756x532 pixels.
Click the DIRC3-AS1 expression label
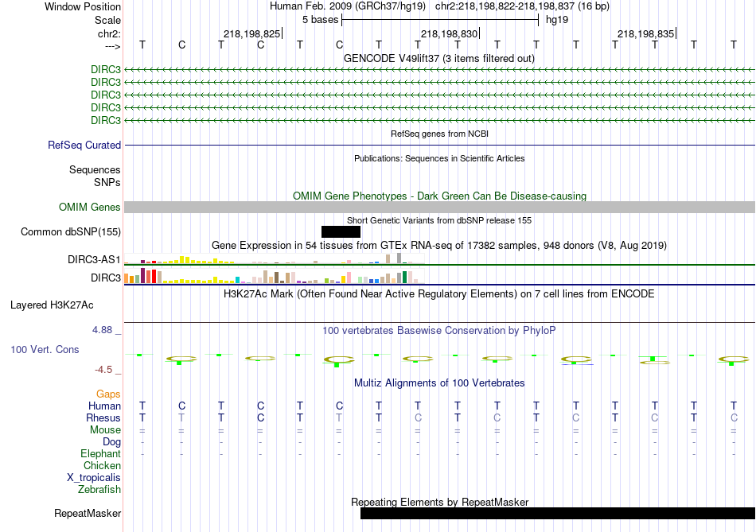94,260
